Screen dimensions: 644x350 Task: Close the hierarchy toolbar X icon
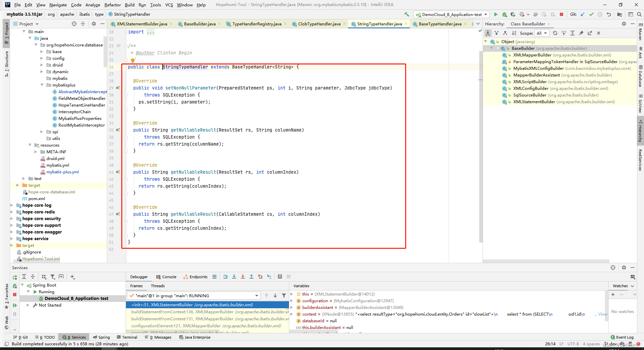599,33
